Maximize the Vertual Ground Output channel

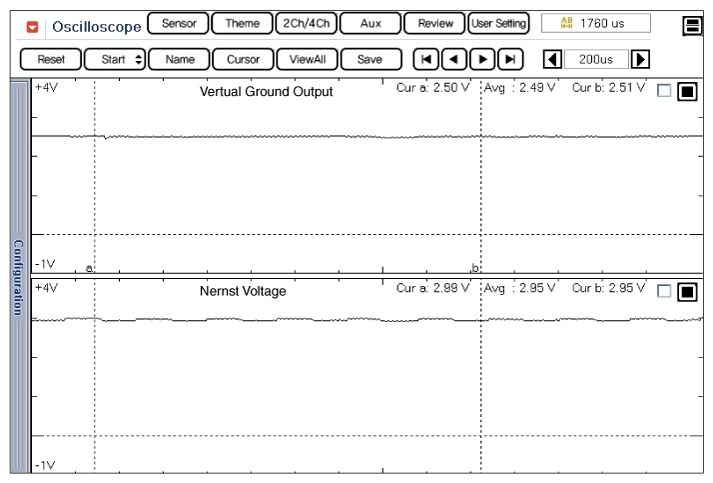tap(687, 92)
